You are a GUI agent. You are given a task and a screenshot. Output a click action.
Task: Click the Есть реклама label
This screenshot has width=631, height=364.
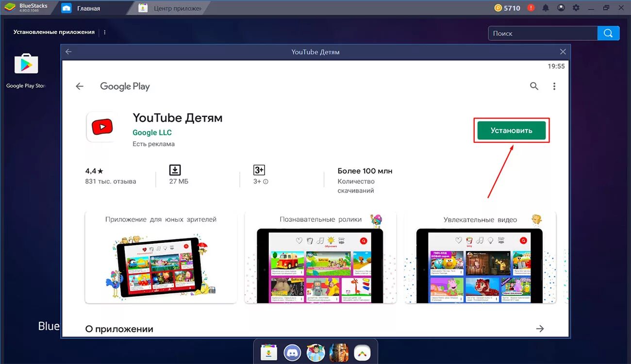pos(153,144)
